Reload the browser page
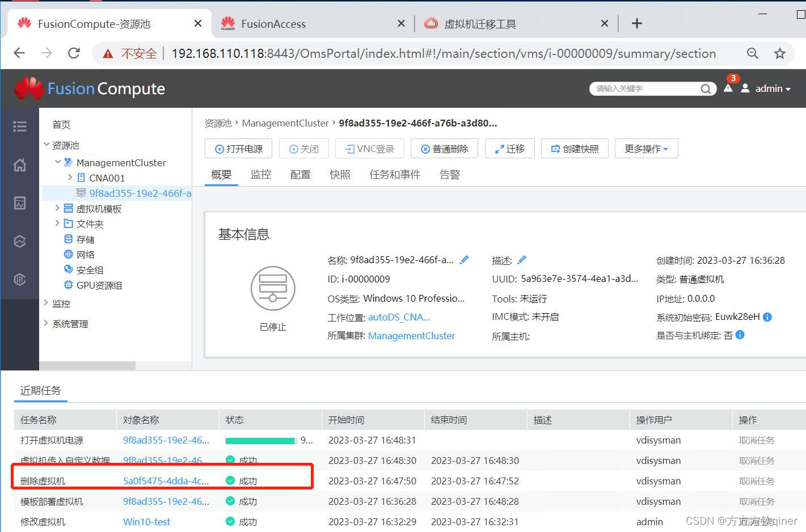Image resolution: width=806 pixels, height=532 pixels. point(74,53)
